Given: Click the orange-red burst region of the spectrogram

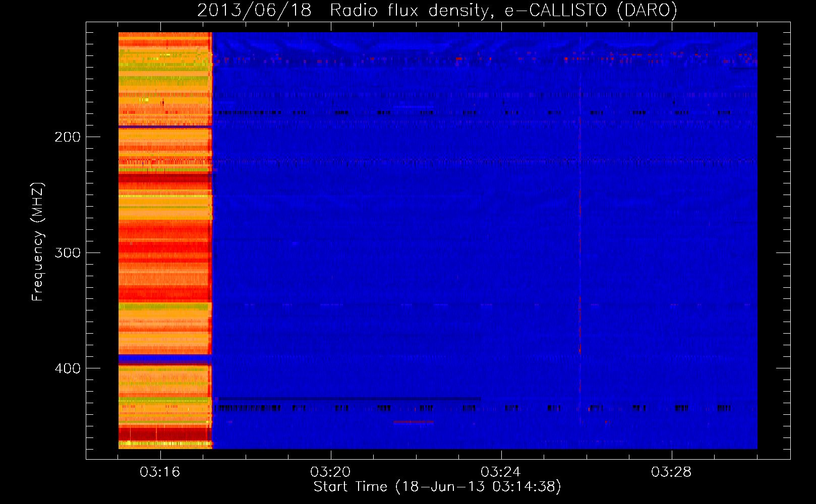Looking at the screenshot, I should tap(165, 240).
